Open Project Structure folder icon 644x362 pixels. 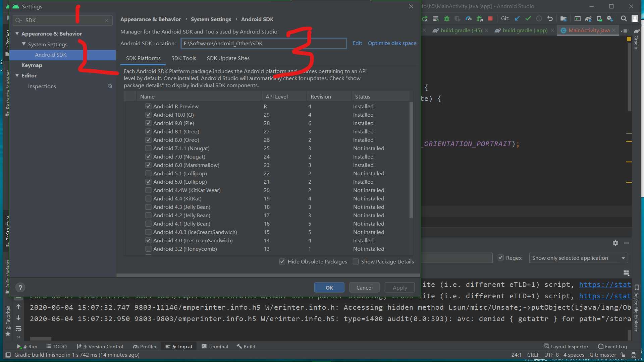(563, 19)
